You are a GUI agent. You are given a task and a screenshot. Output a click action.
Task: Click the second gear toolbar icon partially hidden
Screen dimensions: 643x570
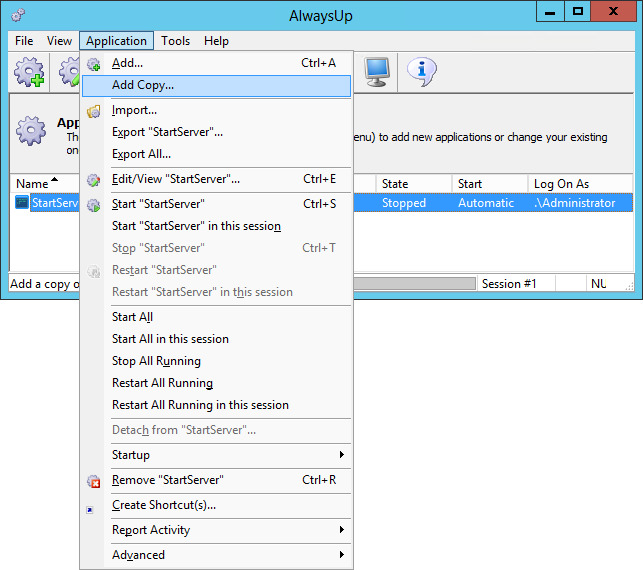(x=69, y=72)
